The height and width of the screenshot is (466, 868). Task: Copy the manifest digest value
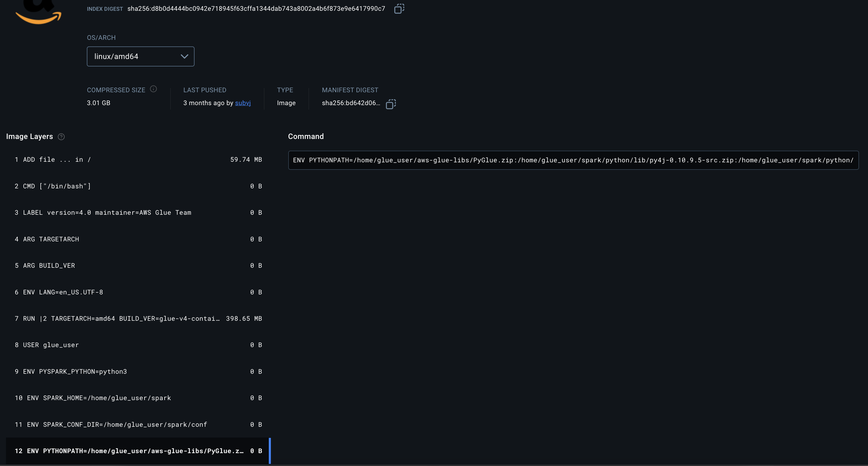pos(391,104)
